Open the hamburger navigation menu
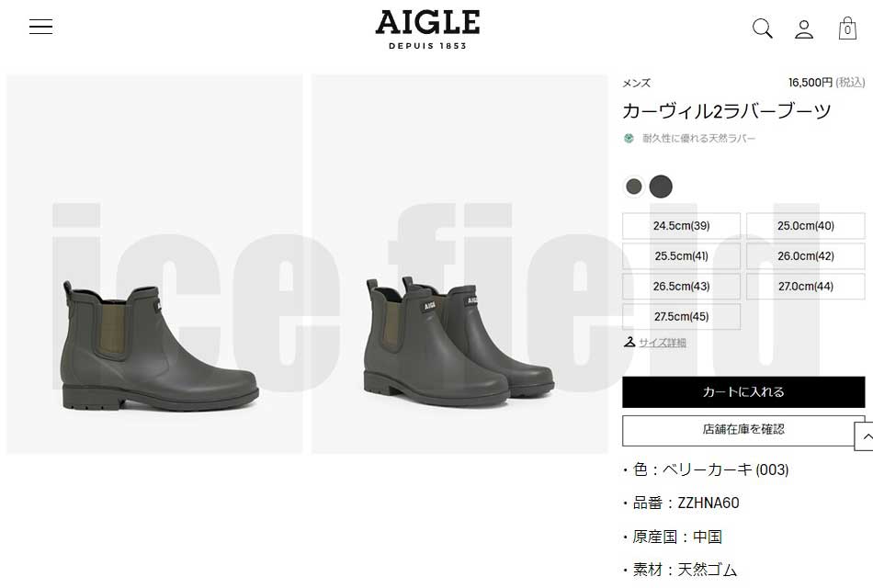873x588 pixels. click(x=40, y=26)
